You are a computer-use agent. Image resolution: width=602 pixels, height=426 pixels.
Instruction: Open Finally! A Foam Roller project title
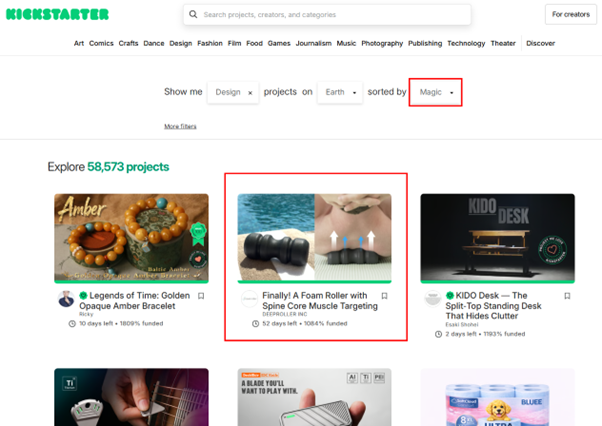pyautogui.click(x=320, y=301)
